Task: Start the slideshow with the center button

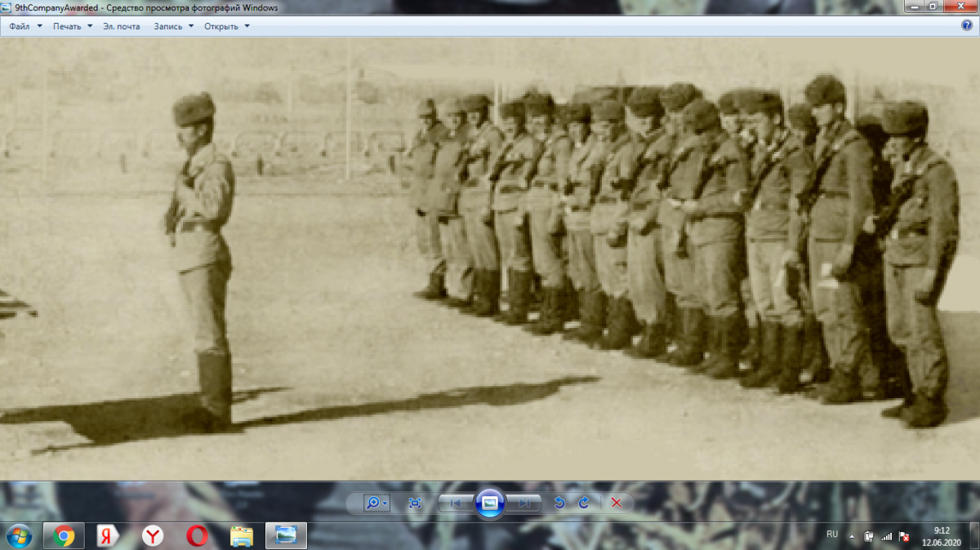Action: 490,503
